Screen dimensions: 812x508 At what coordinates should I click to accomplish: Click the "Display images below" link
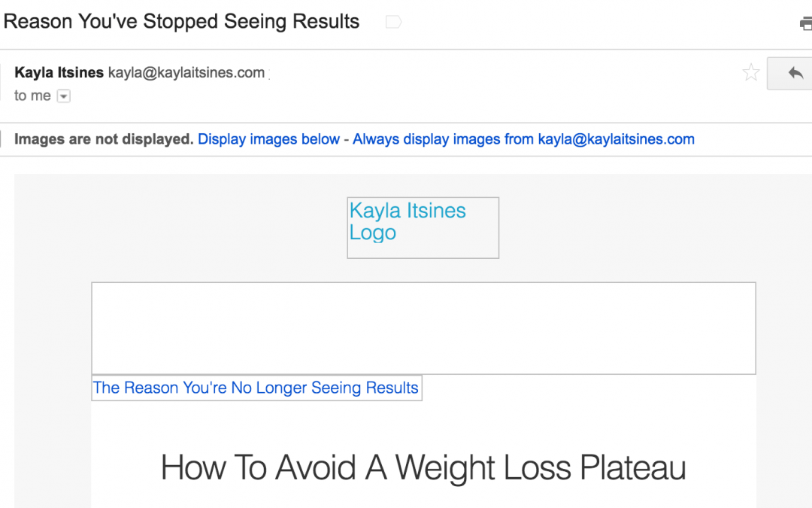[268, 139]
